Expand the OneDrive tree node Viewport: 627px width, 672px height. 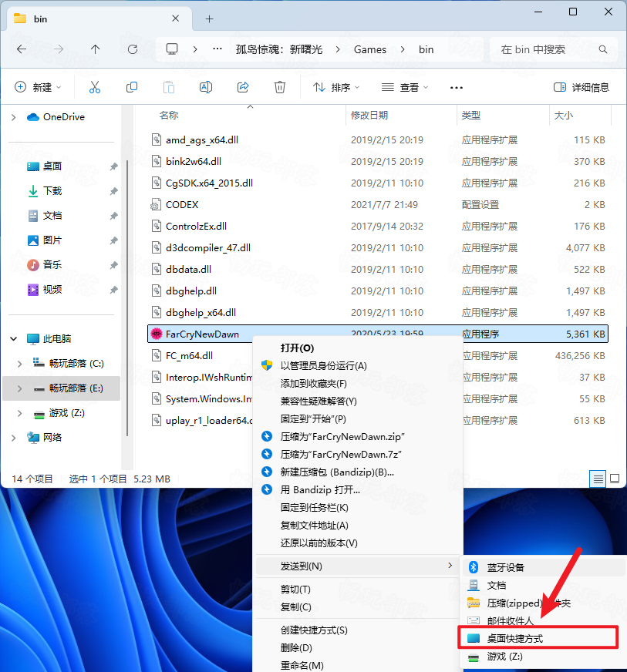tap(13, 117)
